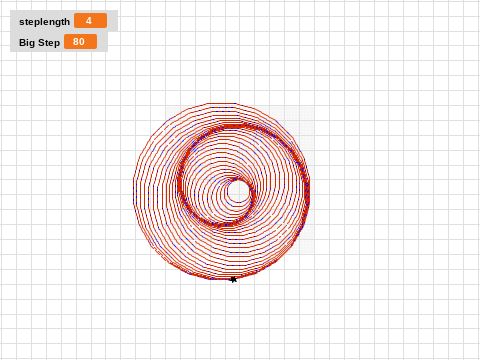Click an empty grid cell below the star sprite
480x360 pixels.
[x=233, y=307]
